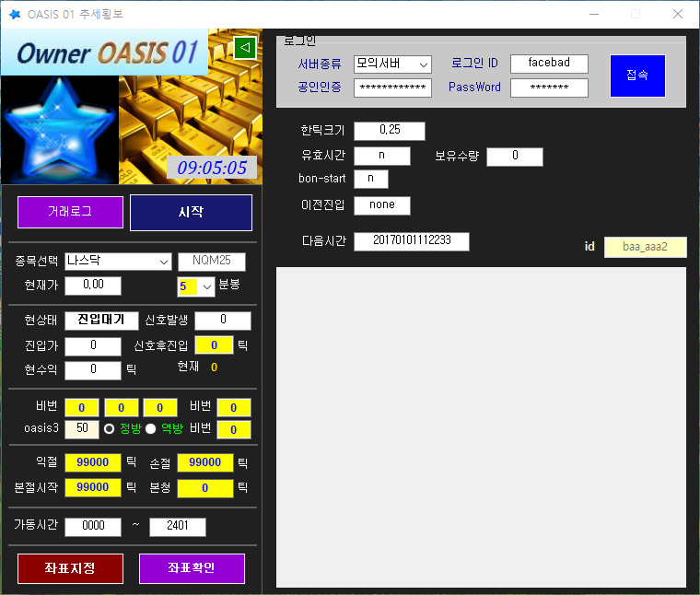Expand the 종목선택 나스닥 dropdown
Viewport: 700px width, 595px height.
tap(118, 262)
